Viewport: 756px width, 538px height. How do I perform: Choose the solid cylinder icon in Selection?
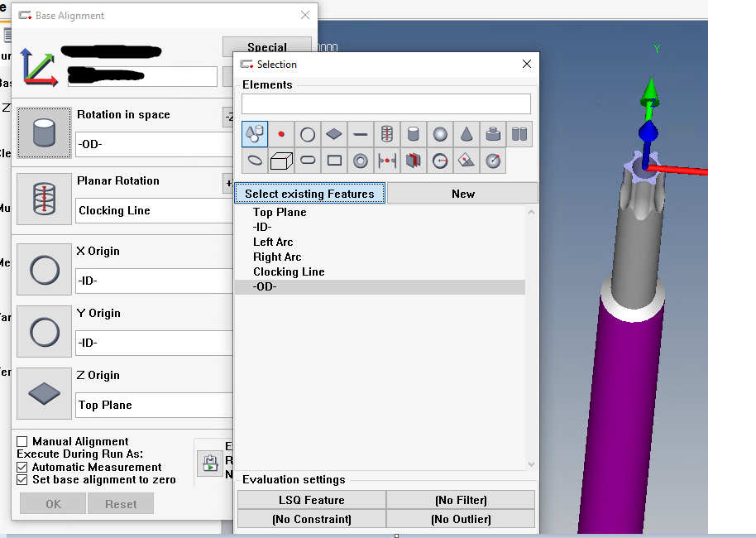pos(414,133)
